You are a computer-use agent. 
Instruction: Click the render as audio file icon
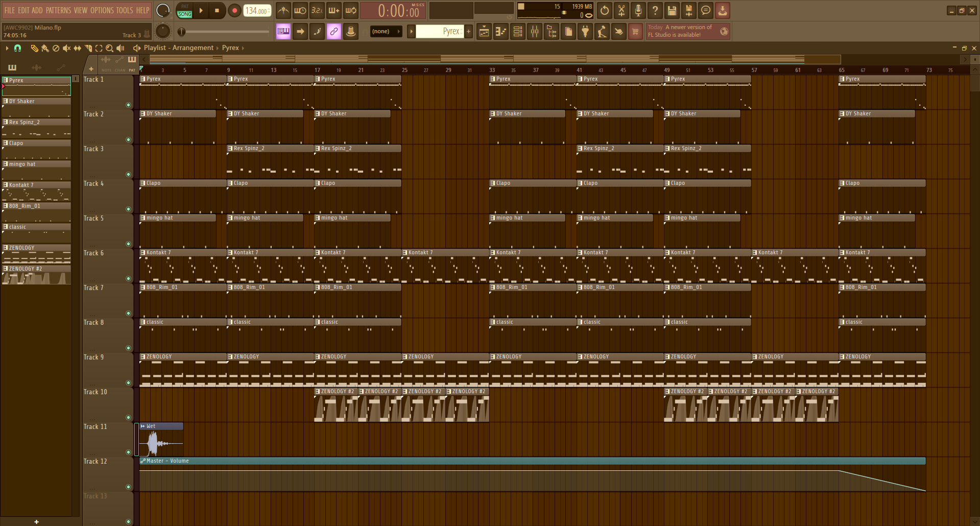point(689,10)
